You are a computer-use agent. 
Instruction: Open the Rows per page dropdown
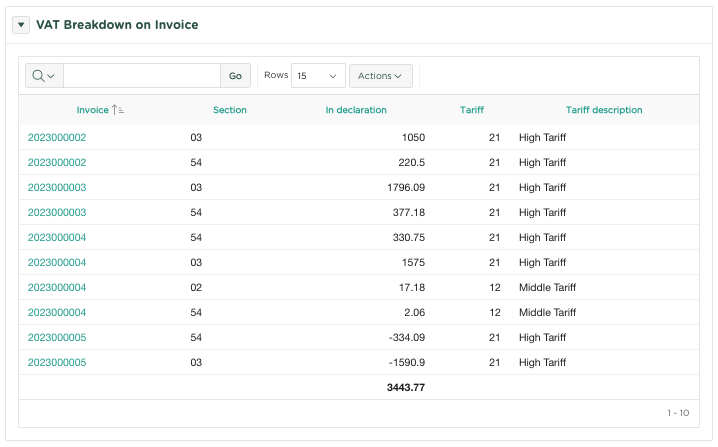point(318,76)
